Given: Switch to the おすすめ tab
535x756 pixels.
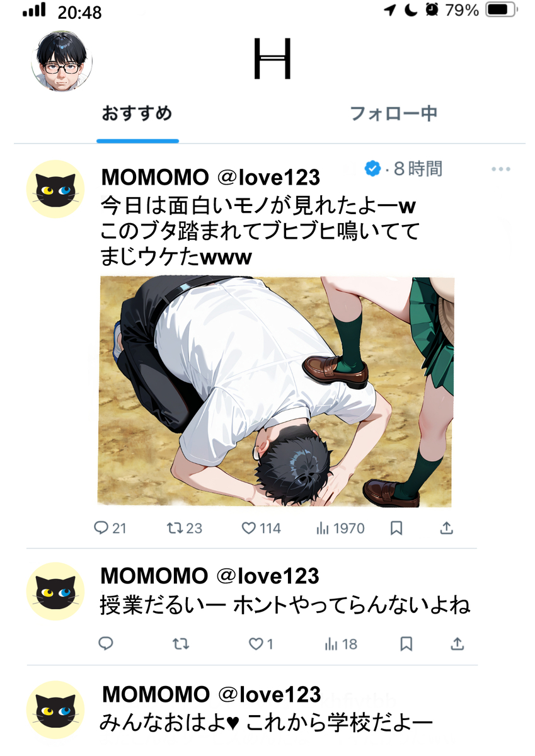Looking at the screenshot, I should [x=137, y=114].
